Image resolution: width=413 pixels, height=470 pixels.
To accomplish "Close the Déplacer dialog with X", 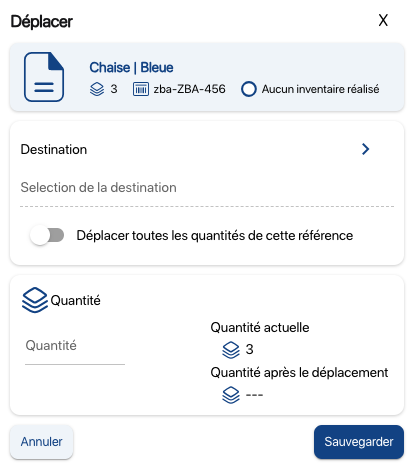I will (x=383, y=20).
